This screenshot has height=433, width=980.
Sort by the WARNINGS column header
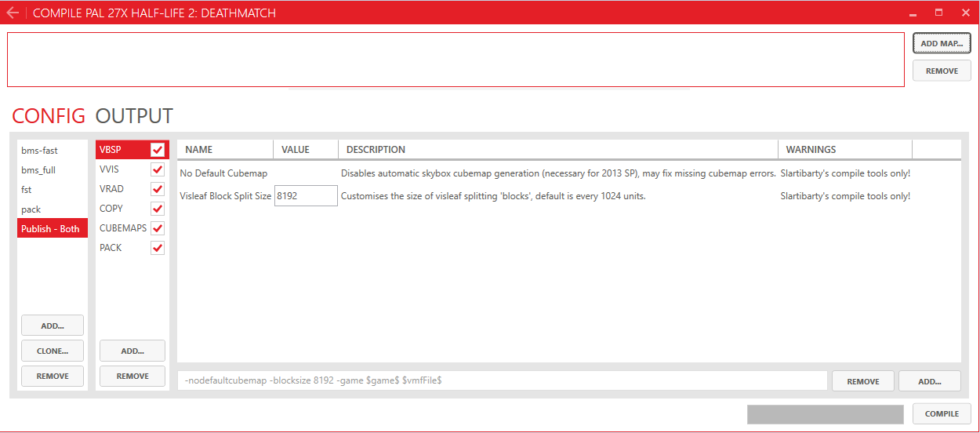(x=845, y=149)
